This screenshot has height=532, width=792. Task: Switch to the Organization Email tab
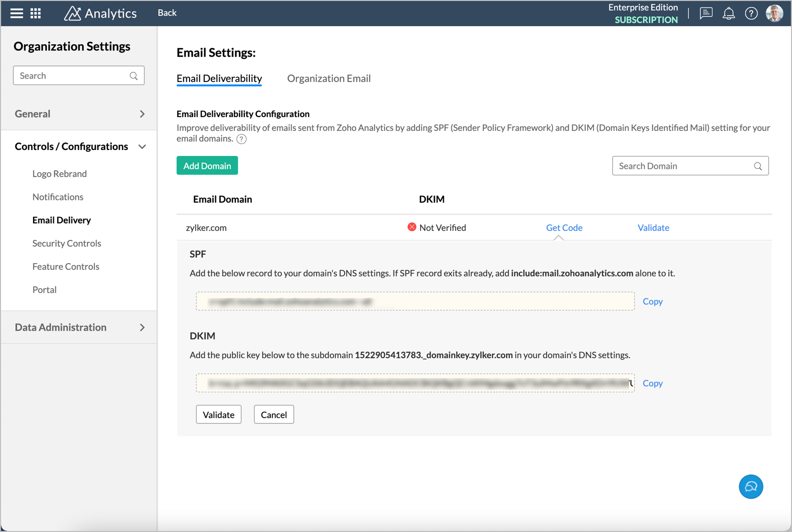(x=329, y=78)
